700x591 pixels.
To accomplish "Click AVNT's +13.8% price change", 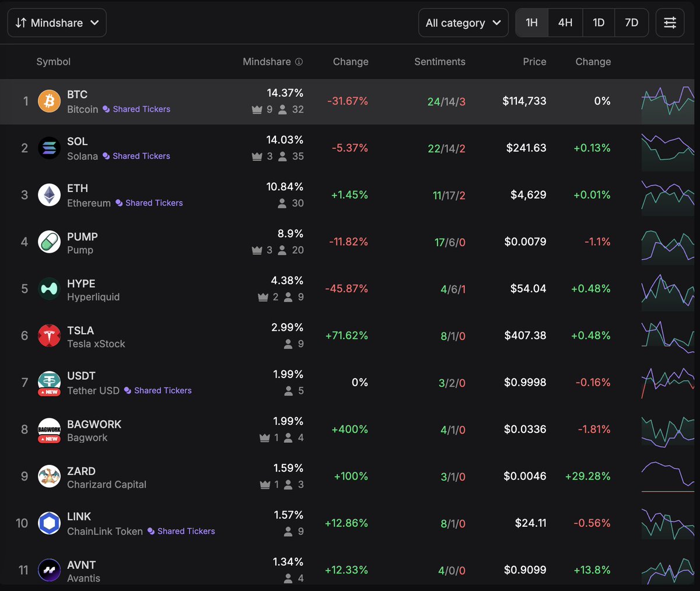I will [x=592, y=570].
